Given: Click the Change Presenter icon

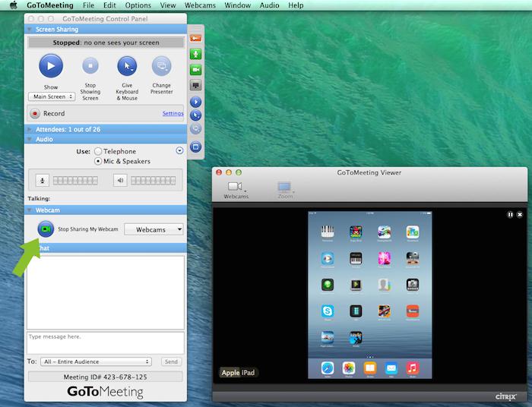Looking at the screenshot, I should tap(161, 66).
